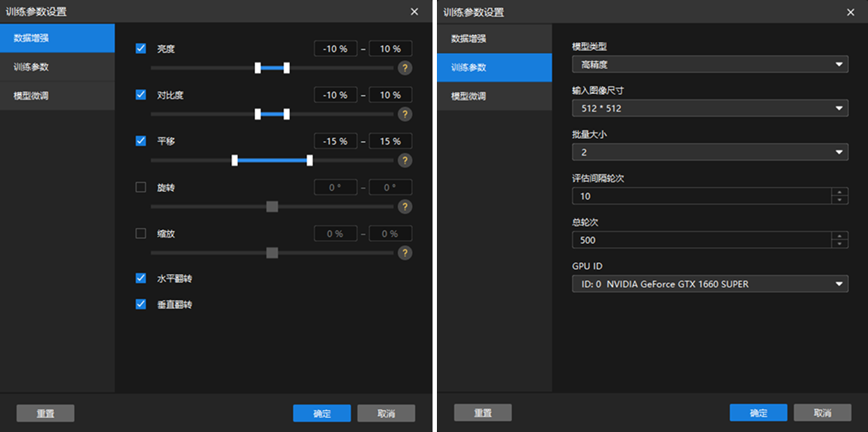
Task: Click the 对比度 slider left handle
Action: pyautogui.click(x=257, y=114)
